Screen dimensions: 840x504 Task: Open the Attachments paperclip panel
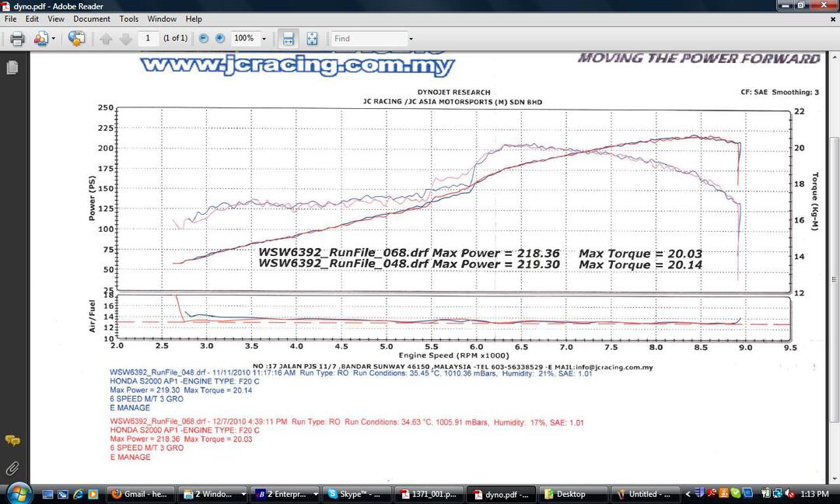(12, 467)
